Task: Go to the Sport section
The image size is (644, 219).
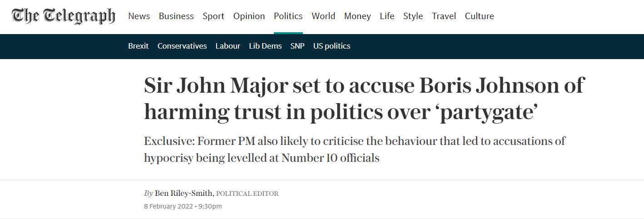Action: [x=213, y=16]
